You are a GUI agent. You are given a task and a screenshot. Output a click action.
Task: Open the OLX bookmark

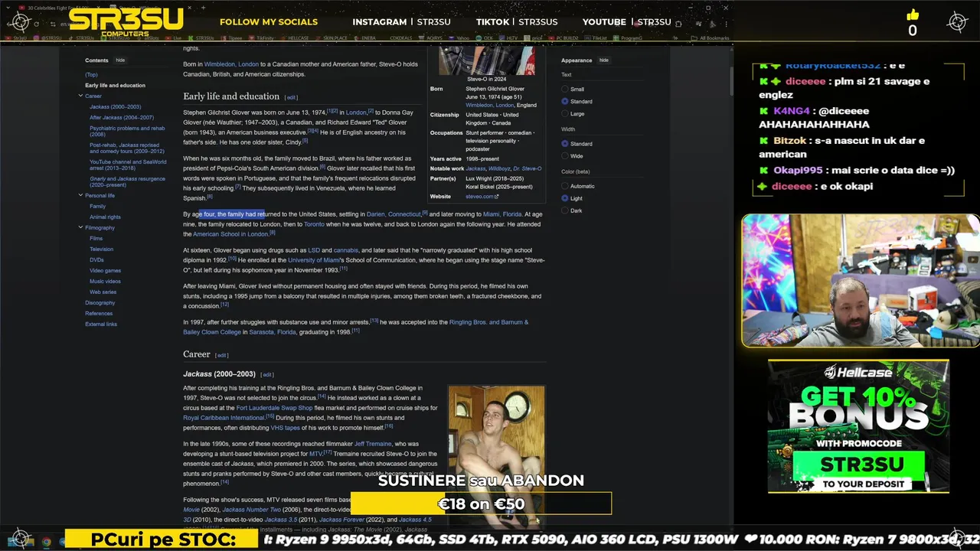(x=485, y=37)
